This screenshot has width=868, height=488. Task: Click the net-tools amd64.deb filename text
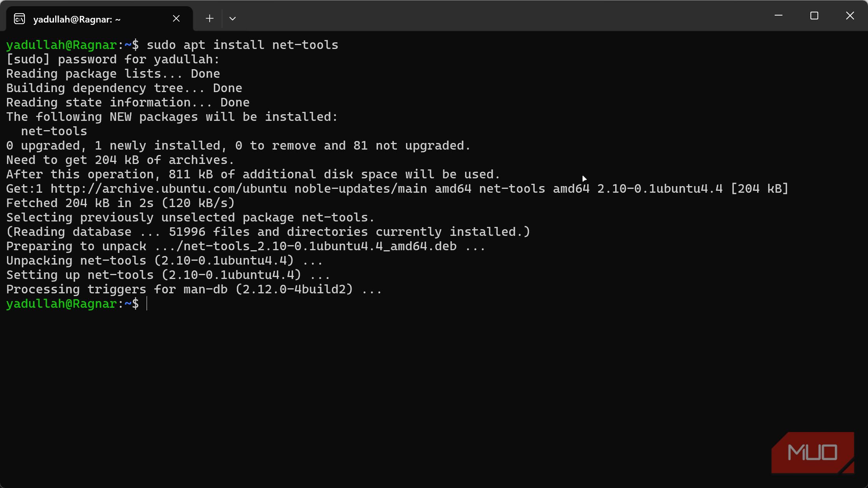coord(320,246)
